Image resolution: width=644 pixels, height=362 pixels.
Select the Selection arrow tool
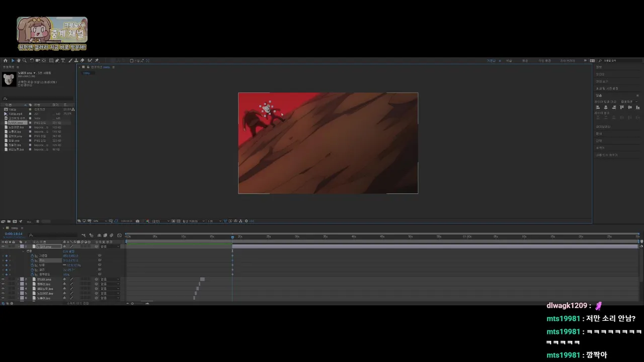coord(13,60)
